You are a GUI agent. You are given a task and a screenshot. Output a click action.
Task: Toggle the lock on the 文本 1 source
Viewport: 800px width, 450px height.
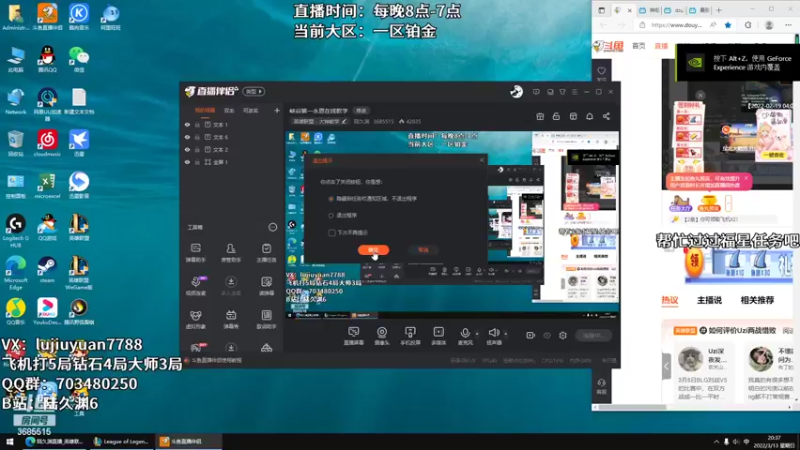tap(197, 124)
